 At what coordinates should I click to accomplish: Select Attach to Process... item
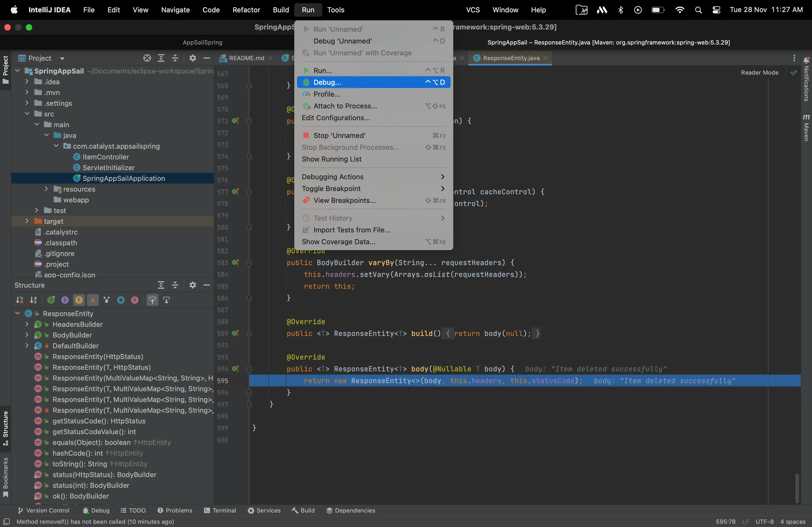(x=374, y=106)
